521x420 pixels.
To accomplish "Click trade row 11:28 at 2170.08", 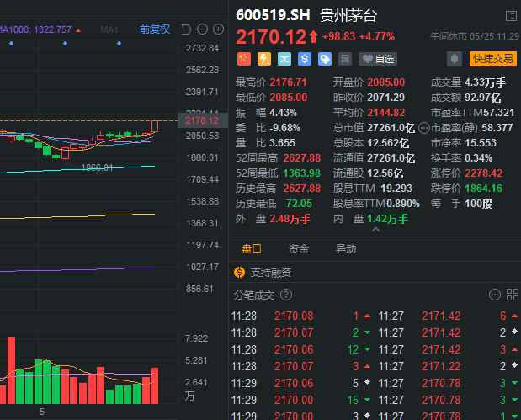I will pos(301,316).
